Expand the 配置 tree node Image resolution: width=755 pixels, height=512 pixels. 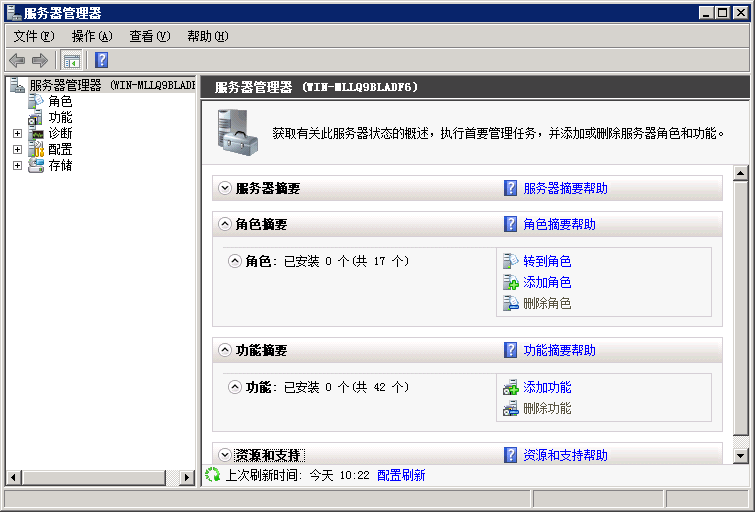17,149
